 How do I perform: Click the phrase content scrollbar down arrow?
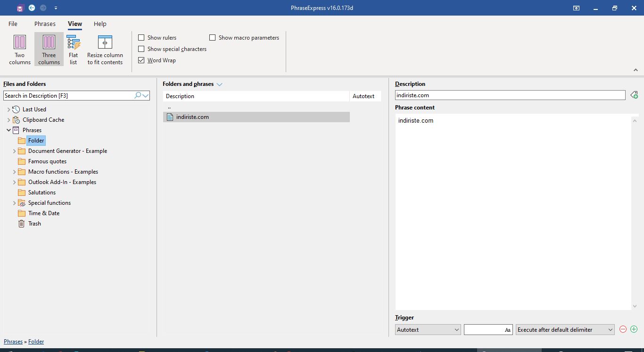tap(635, 306)
